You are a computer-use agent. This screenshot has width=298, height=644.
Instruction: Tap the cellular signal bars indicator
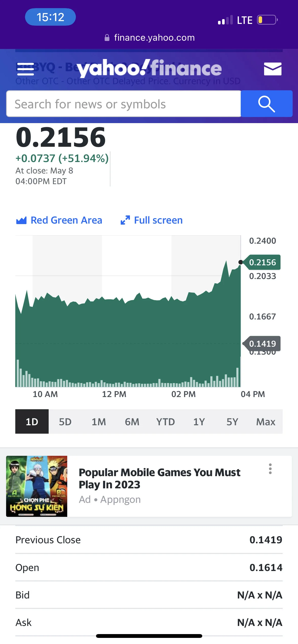(225, 20)
